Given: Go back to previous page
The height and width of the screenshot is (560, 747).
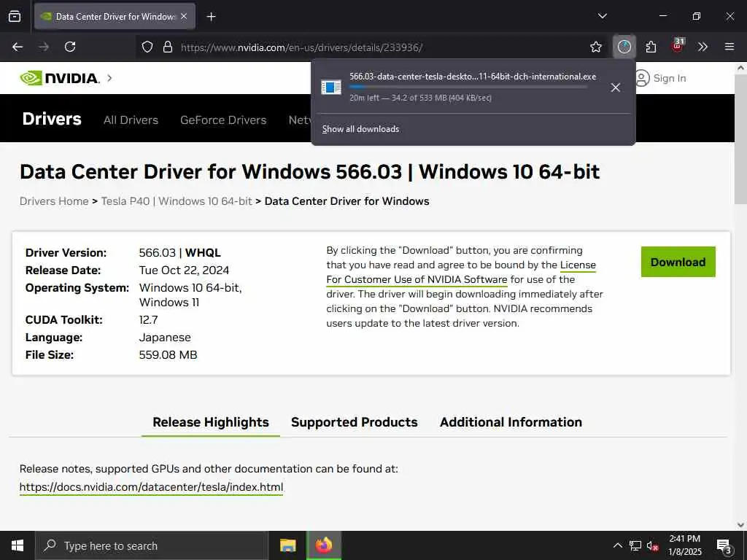Looking at the screenshot, I should point(18,47).
